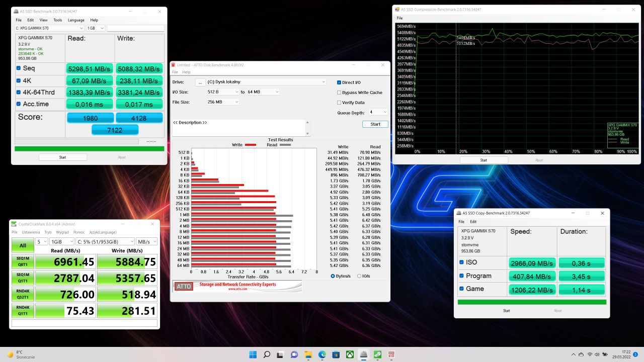The width and height of the screenshot is (644, 362).
Task: Open File Explorer from the taskbar
Action: pos(308,354)
